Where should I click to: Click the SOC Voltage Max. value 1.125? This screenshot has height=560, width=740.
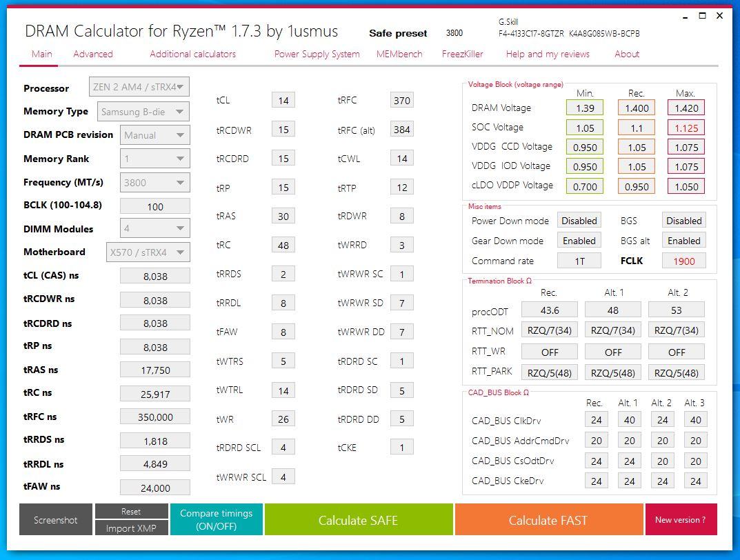point(686,128)
